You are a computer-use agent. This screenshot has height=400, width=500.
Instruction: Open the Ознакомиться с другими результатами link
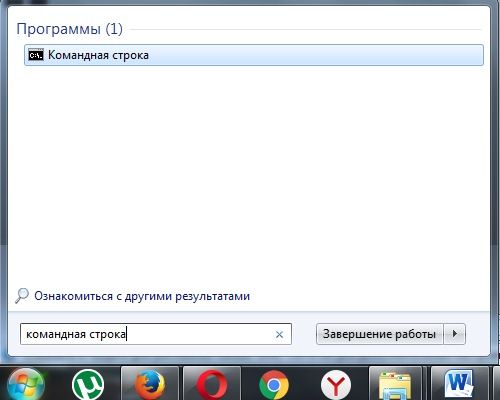pos(142,296)
